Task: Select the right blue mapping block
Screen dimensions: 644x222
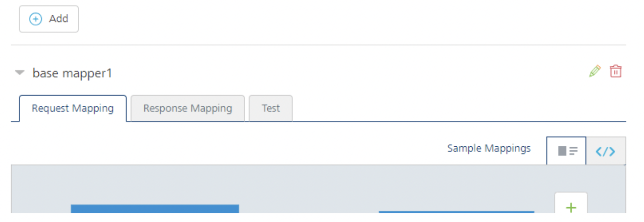Action: [456, 212]
